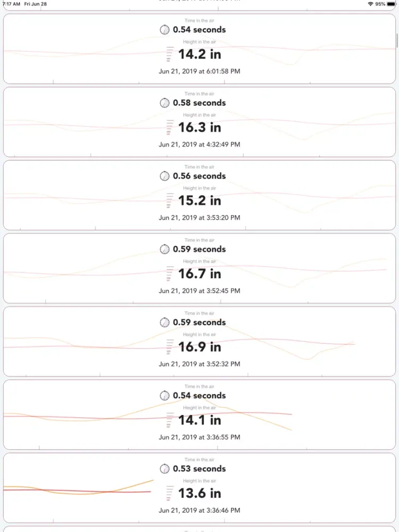Tap the Wi-Fi indicator in the status bar
The image size is (399, 532).
pos(370,4)
